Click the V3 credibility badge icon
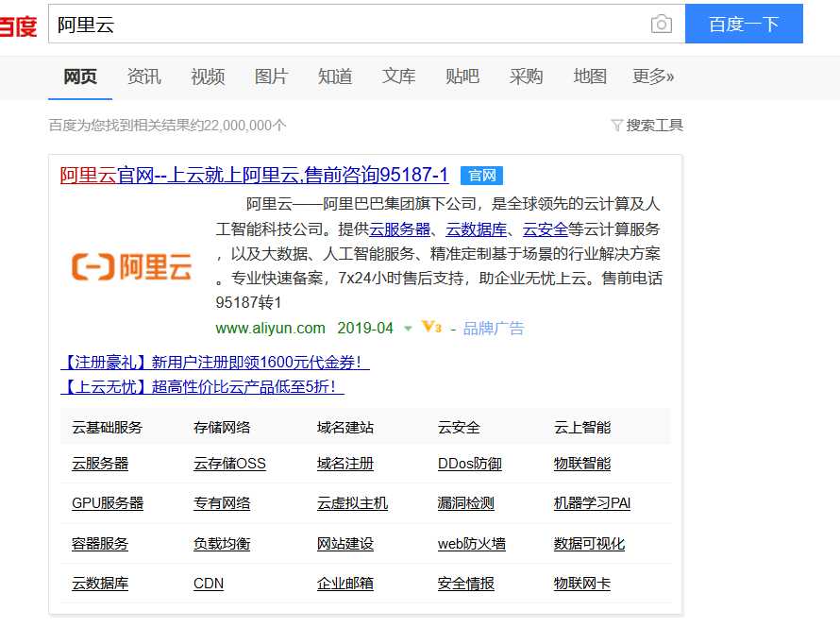This screenshot has height=644, width=840. [431, 327]
